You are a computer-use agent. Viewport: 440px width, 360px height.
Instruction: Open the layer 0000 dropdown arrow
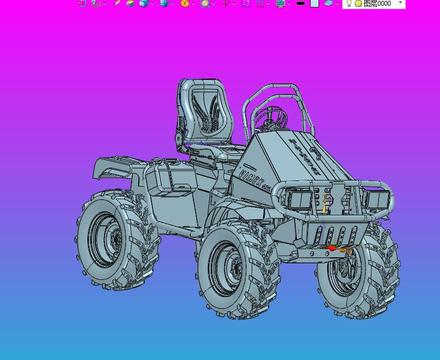click(400, 3)
